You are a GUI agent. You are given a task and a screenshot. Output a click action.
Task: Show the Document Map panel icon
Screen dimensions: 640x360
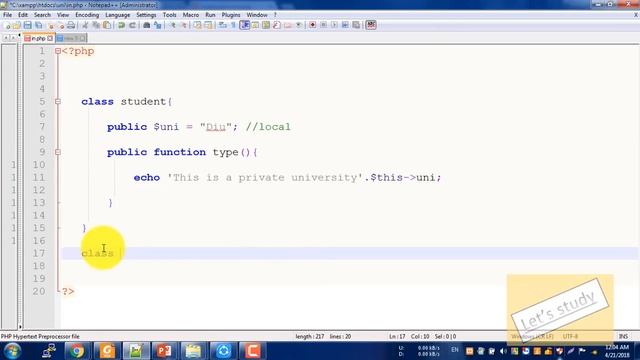click(266, 25)
